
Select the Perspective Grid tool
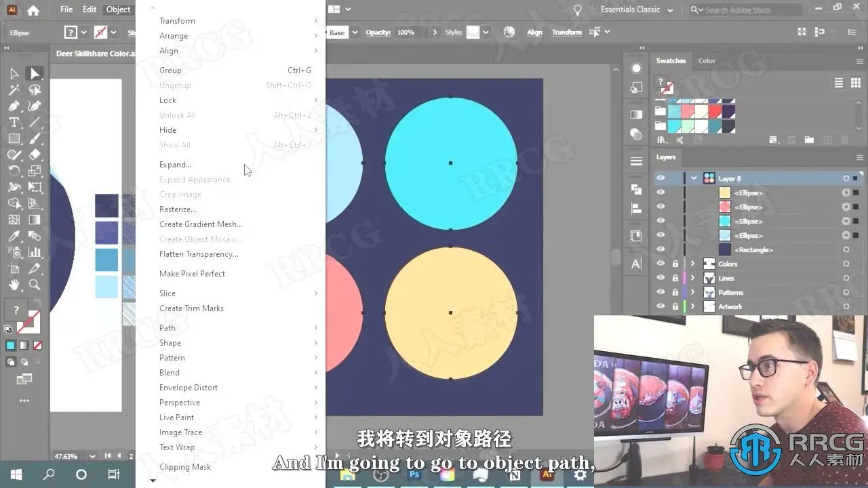[x=35, y=203]
